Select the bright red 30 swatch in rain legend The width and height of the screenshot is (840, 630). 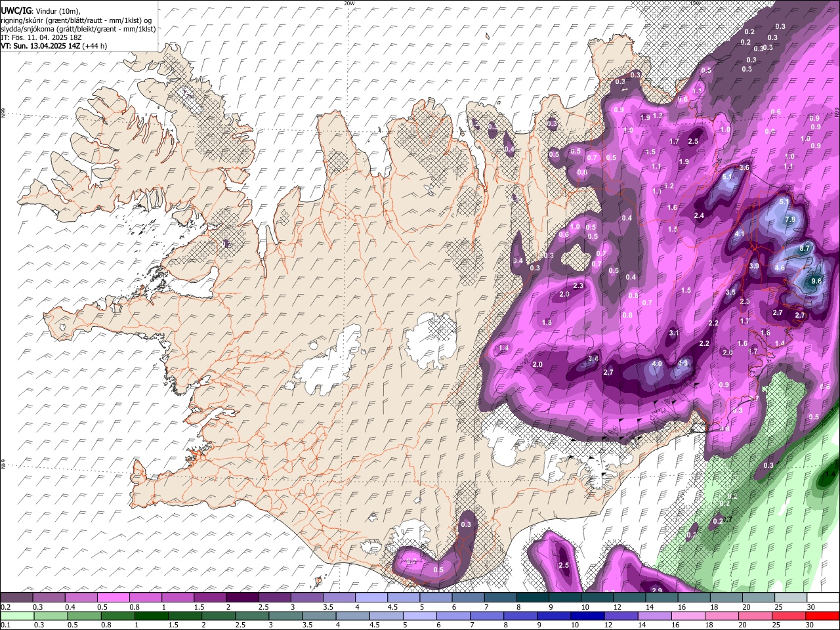[x=823, y=616]
